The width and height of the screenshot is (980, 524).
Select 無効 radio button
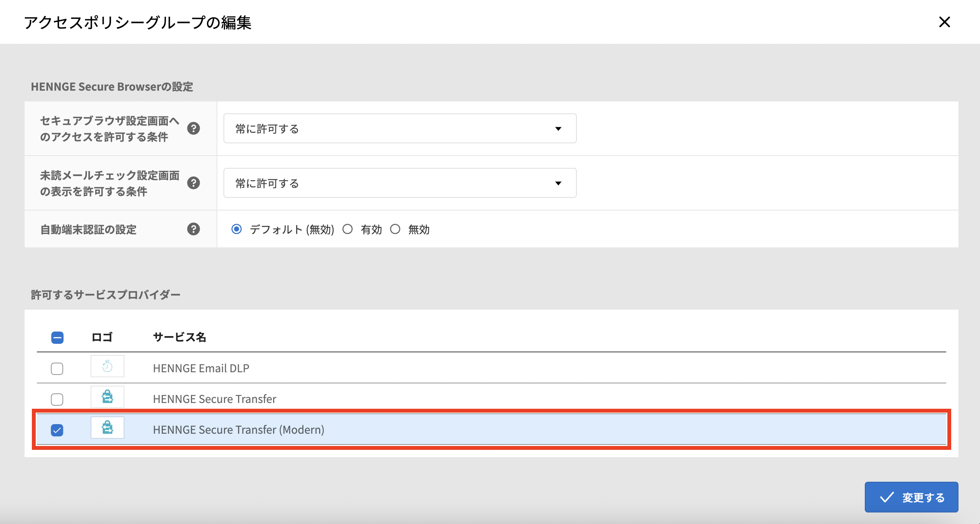click(395, 229)
